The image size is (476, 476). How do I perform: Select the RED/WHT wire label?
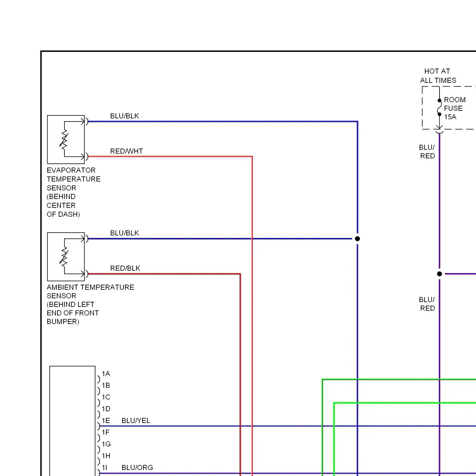(x=127, y=151)
